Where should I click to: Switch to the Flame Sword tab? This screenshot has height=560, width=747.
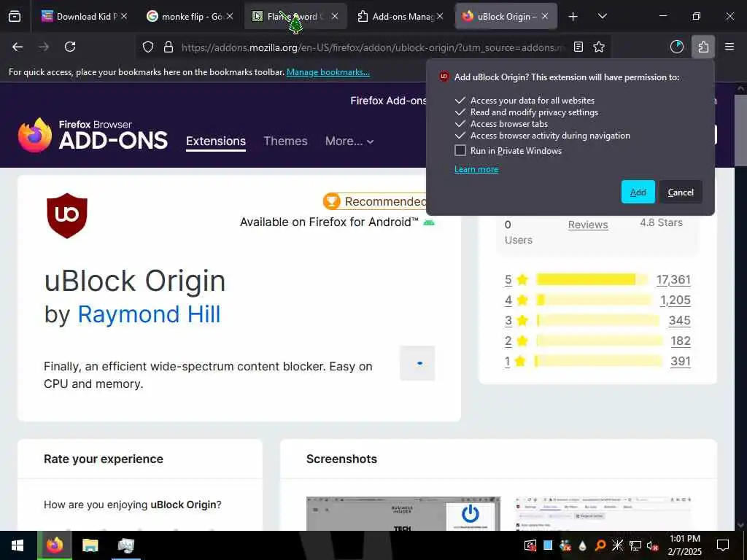coord(290,16)
